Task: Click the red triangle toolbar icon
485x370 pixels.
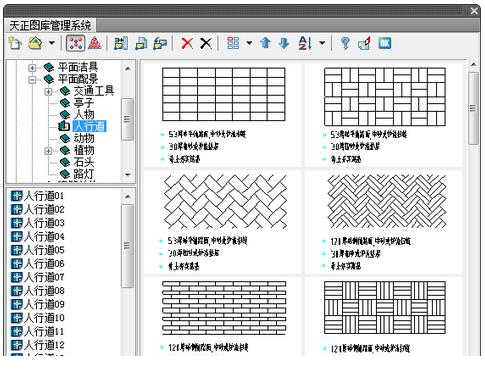Action: coord(95,43)
